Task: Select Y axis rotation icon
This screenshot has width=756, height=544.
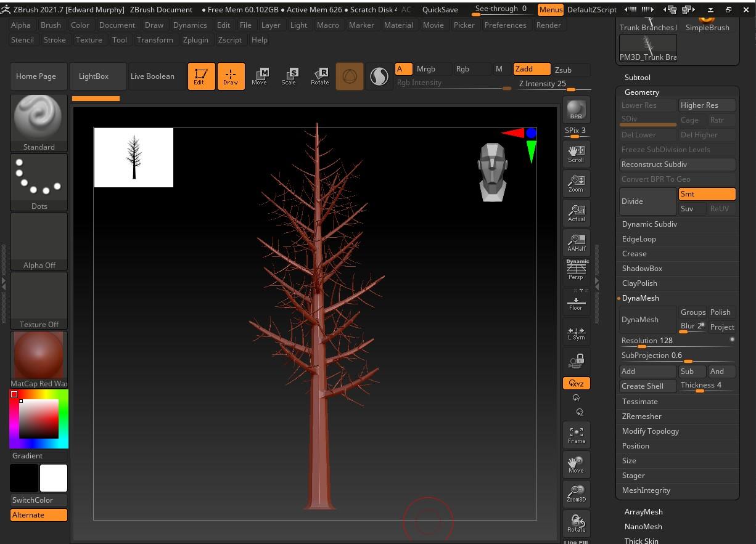Action: coord(577,399)
